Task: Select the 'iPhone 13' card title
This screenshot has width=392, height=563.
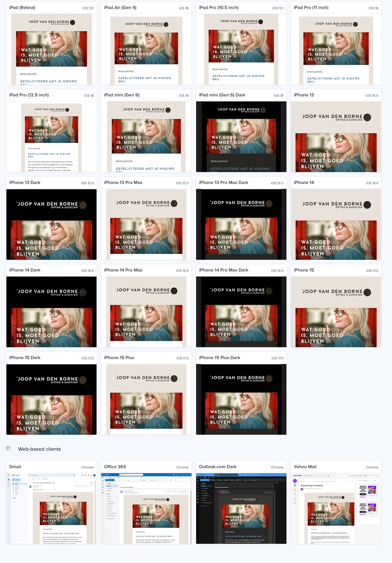Action: 304,95
